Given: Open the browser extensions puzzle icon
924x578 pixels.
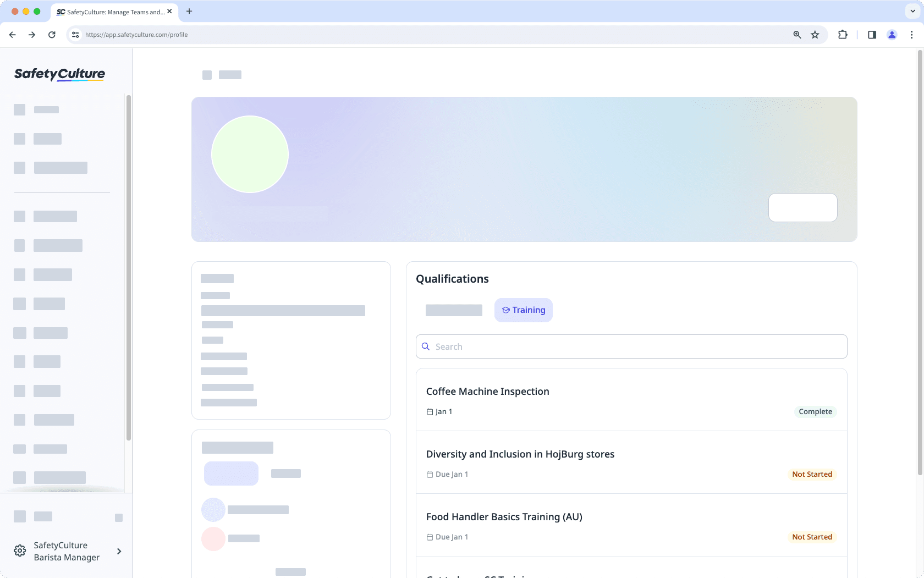Looking at the screenshot, I should click(843, 35).
